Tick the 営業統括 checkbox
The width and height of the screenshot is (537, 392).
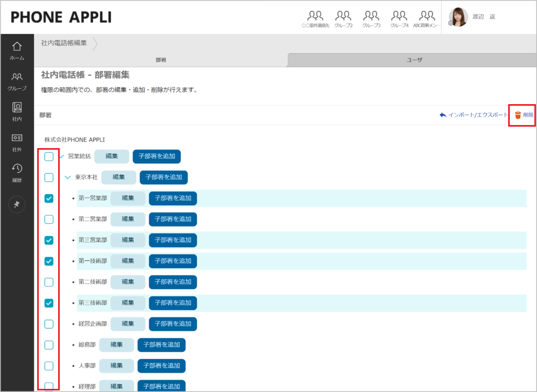tap(49, 156)
